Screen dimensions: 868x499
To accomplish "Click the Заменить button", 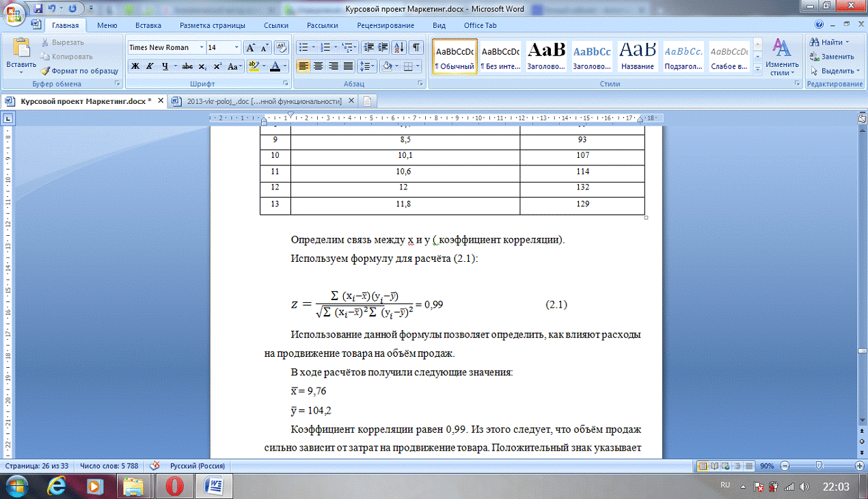I will tap(832, 57).
